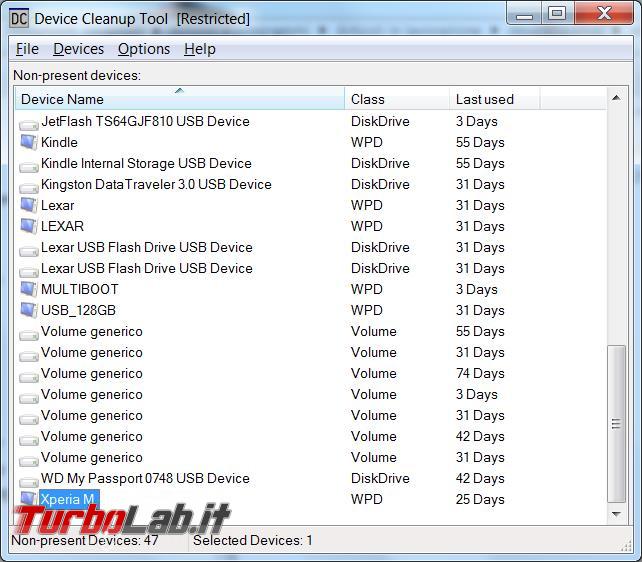Click the scrollbar up arrow

tap(616, 98)
